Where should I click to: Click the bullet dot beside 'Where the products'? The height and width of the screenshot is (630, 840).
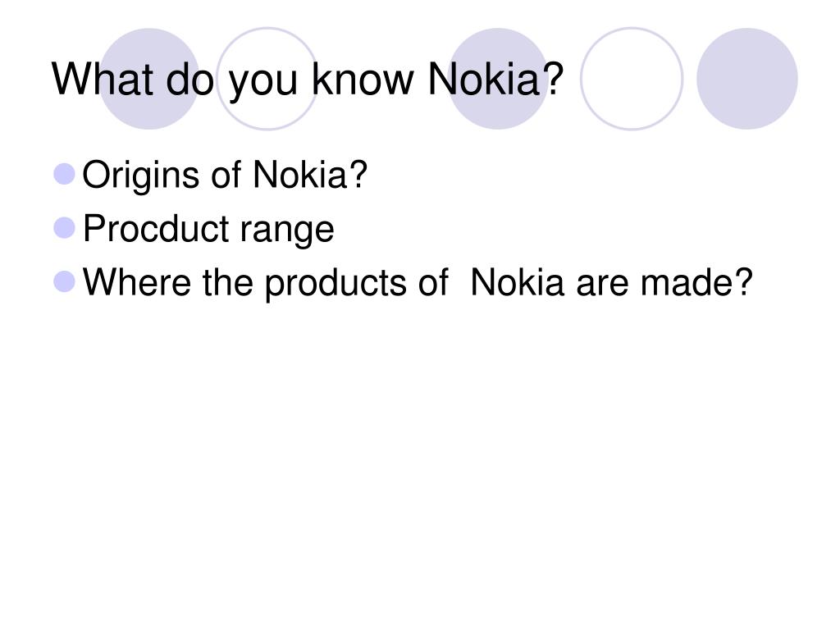(x=65, y=282)
